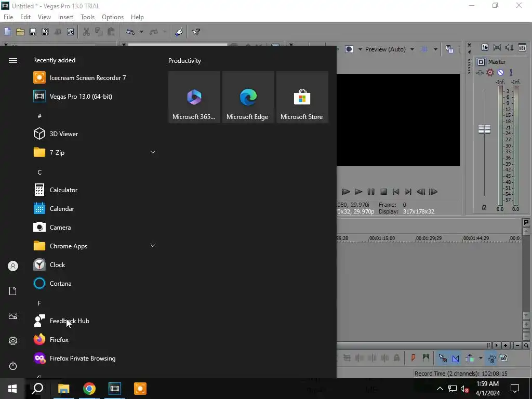Click the timeline zoom magnifier icon

[526, 345]
